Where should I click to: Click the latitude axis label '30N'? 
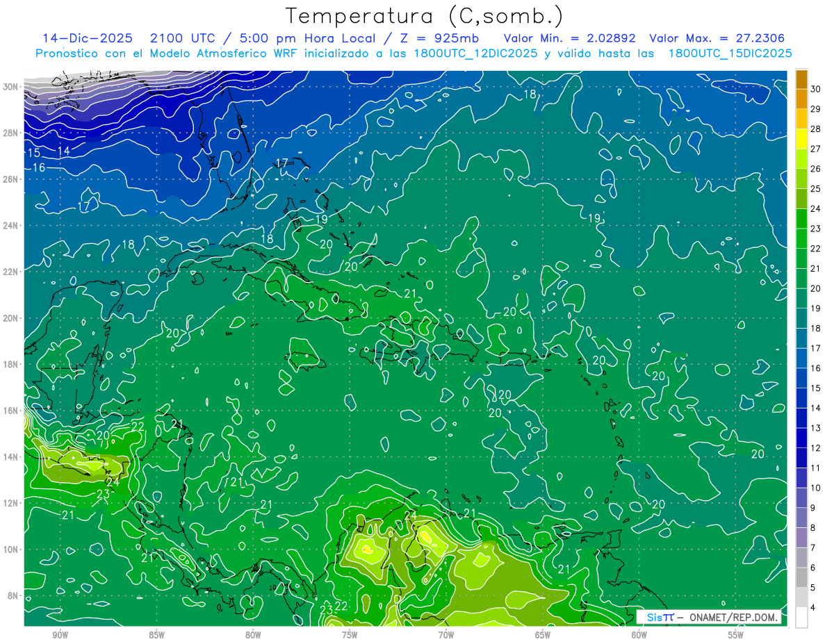tap(11, 86)
